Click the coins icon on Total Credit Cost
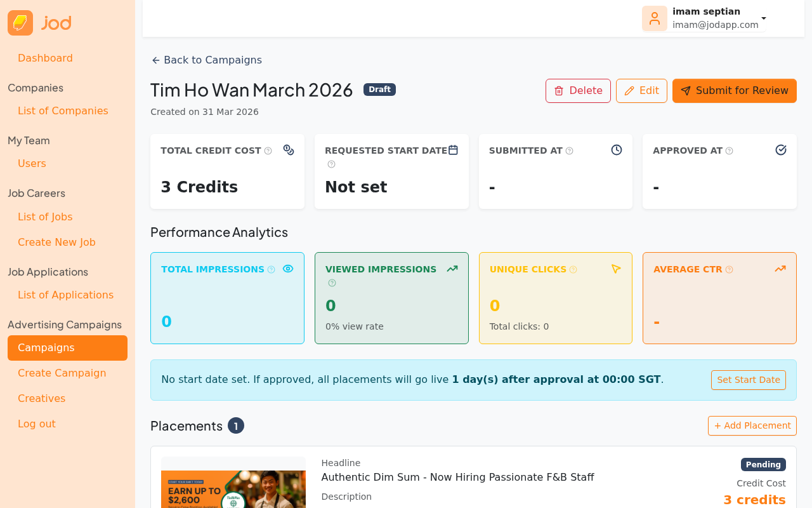 tap(289, 150)
